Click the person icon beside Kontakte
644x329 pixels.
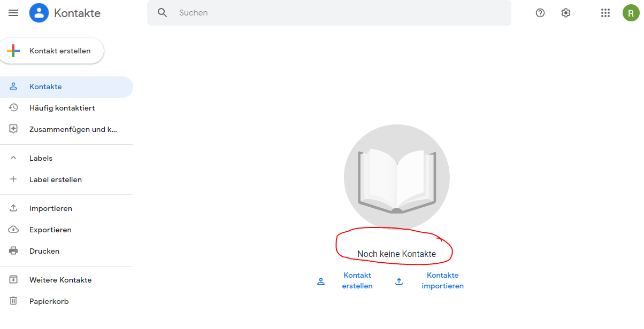click(13, 86)
